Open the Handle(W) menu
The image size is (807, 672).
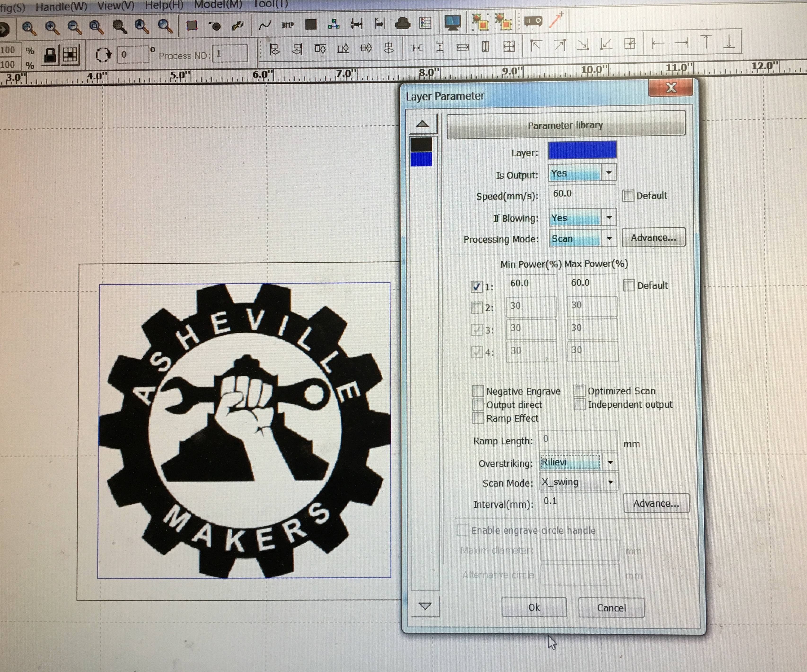pos(61,7)
